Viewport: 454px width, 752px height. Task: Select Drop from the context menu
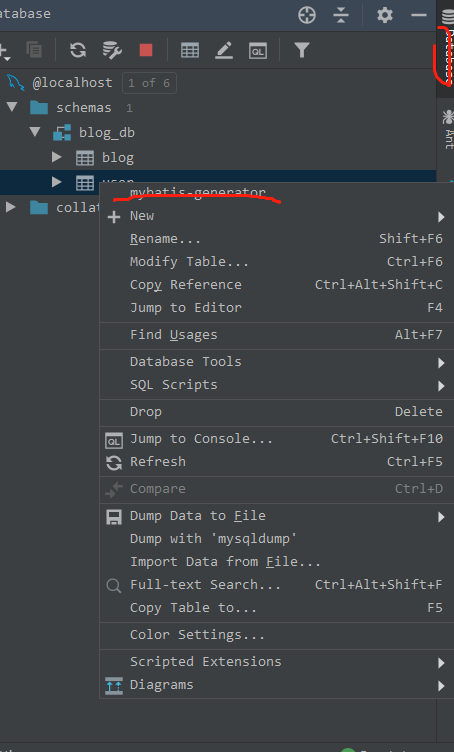(x=277, y=411)
